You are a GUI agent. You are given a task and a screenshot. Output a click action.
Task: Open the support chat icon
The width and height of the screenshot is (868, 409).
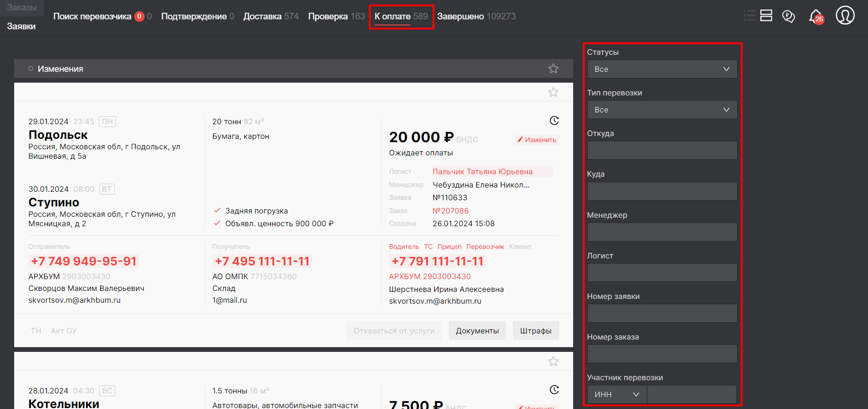(x=789, y=17)
